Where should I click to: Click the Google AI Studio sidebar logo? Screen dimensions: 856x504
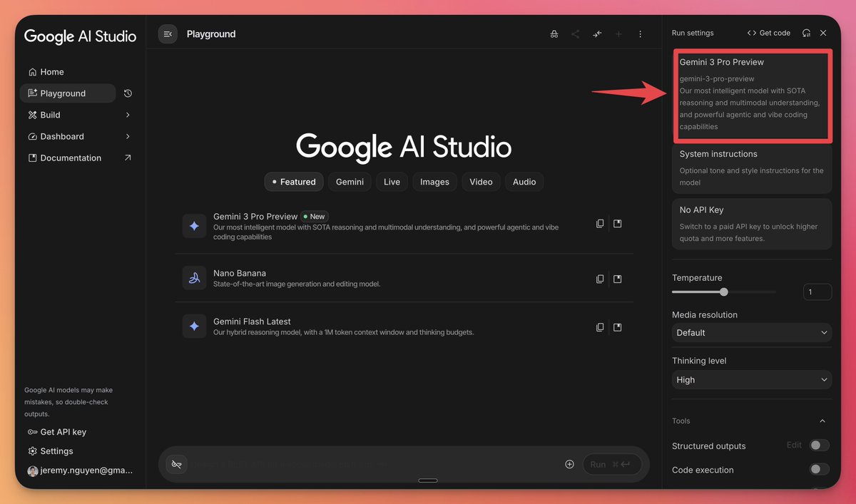pyautogui.click(x=80, y=36)
